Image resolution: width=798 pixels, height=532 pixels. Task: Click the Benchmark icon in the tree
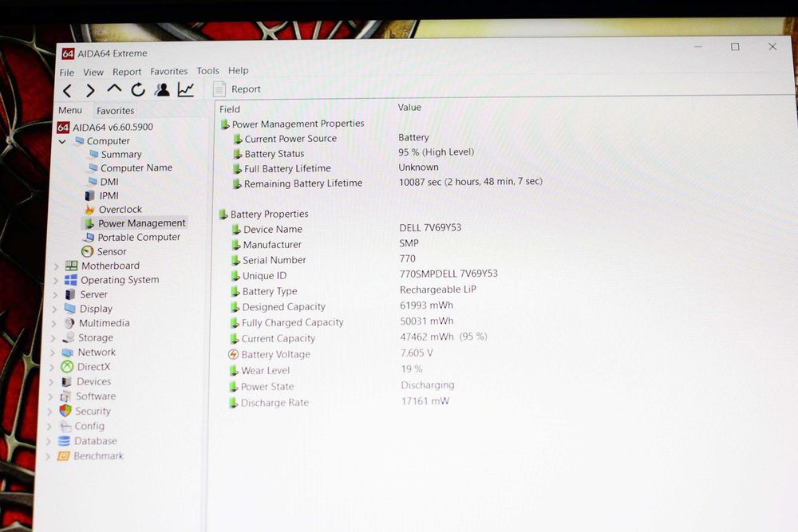click(x=64, y=456)
